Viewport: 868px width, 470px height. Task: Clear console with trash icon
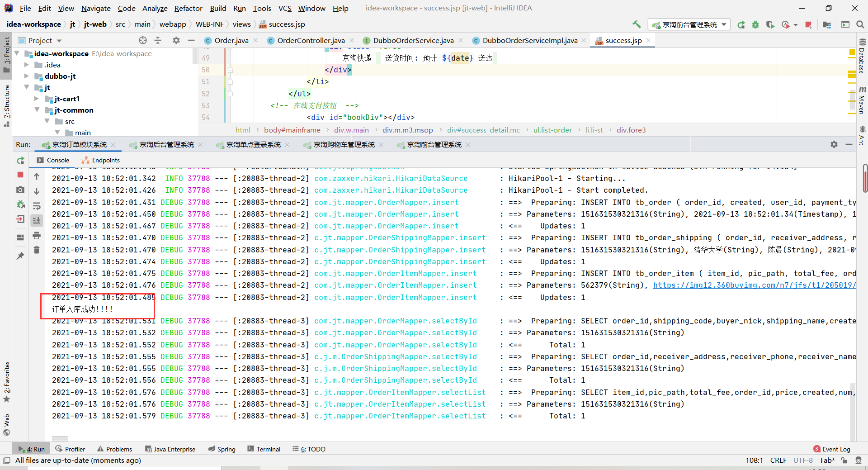coord(37,250)
